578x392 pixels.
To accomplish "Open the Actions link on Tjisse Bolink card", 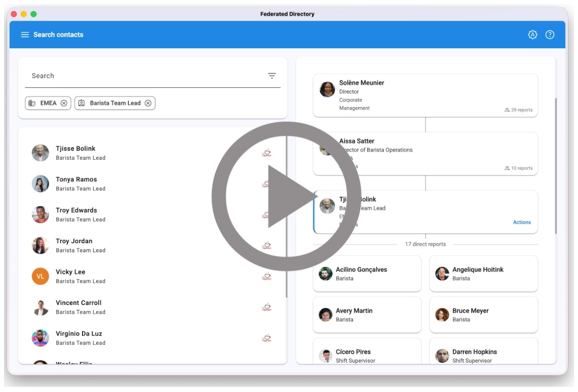I will point(522,222).
